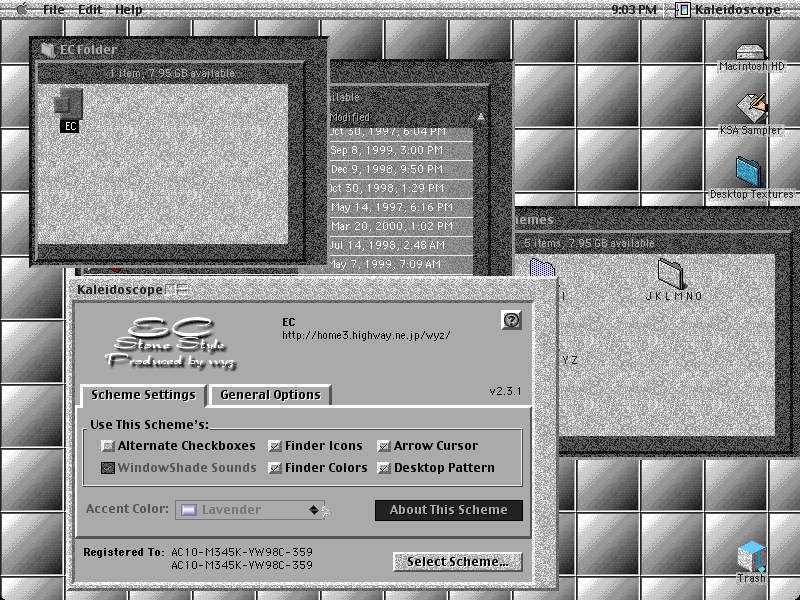The height and width of the screenshot is (600, 800).
Task: Reverse sort order in Modified column
Action: 481,117
